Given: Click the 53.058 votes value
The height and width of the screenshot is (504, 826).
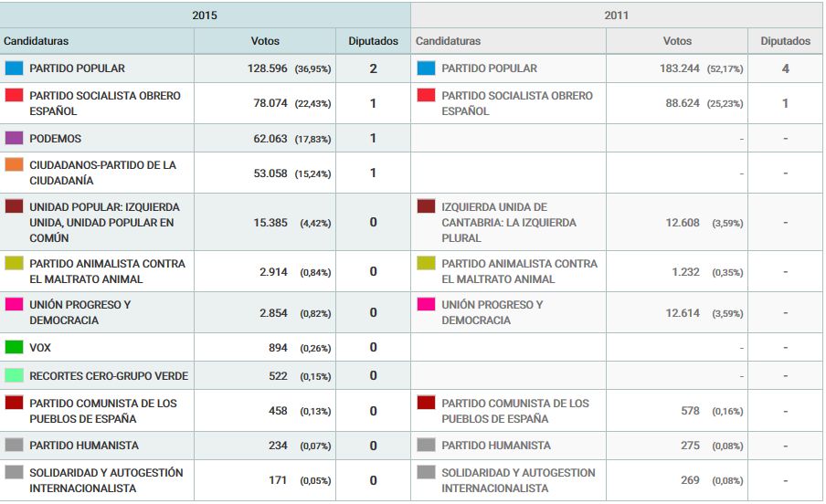Looking at the screenshot, I should tap(270, 173).
